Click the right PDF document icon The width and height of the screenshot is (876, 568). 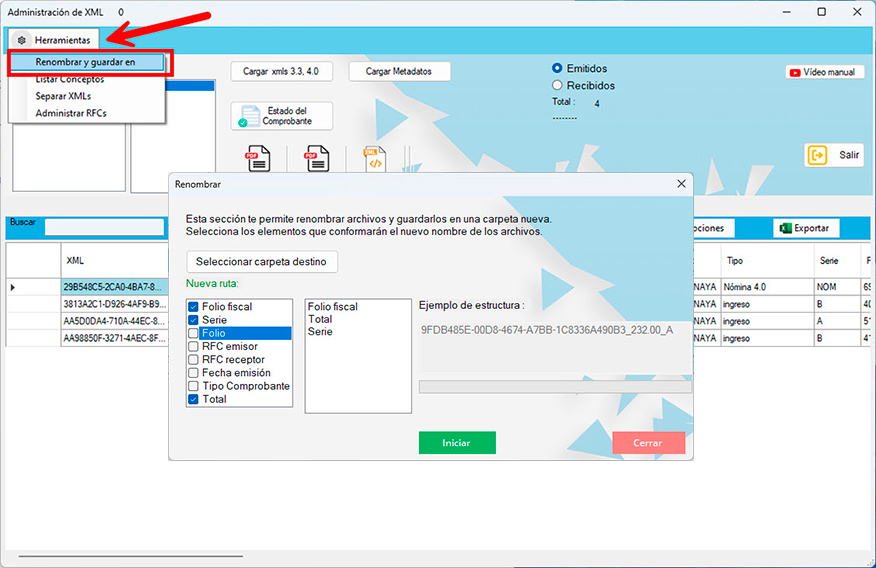317,159
